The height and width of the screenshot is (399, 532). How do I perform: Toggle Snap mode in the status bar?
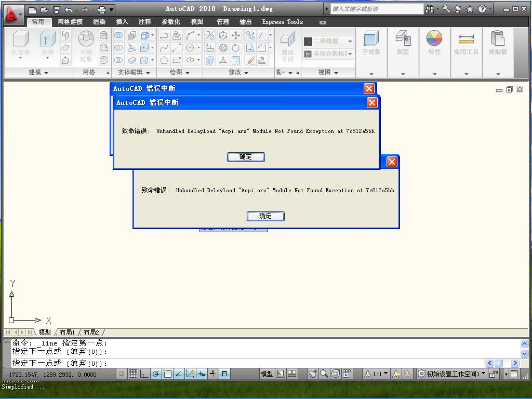122,374
